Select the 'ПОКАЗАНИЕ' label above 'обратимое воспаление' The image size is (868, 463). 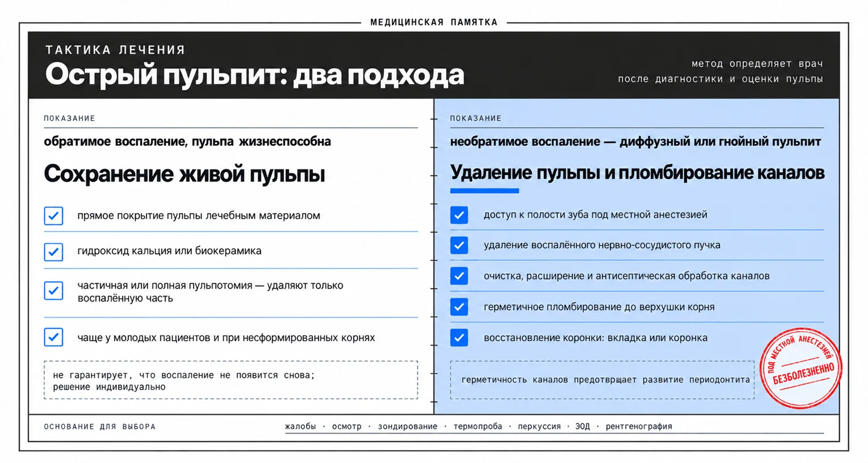69,118
